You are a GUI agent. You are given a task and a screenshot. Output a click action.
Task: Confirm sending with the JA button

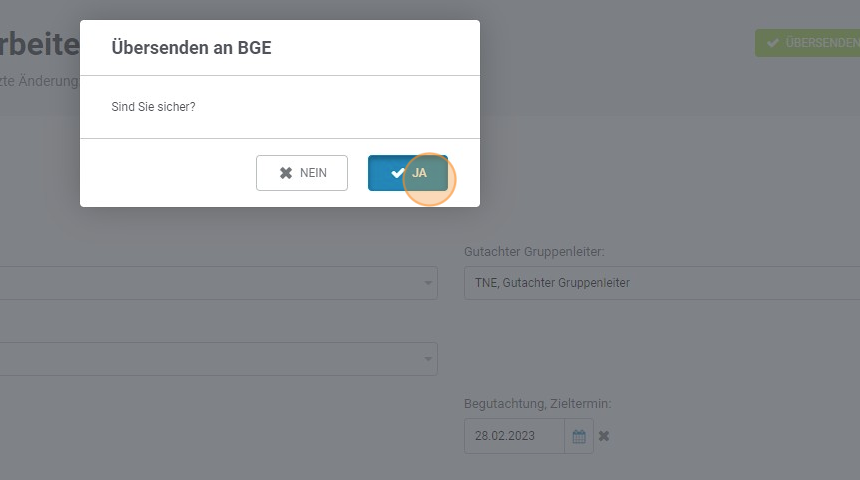click(408, 173)
